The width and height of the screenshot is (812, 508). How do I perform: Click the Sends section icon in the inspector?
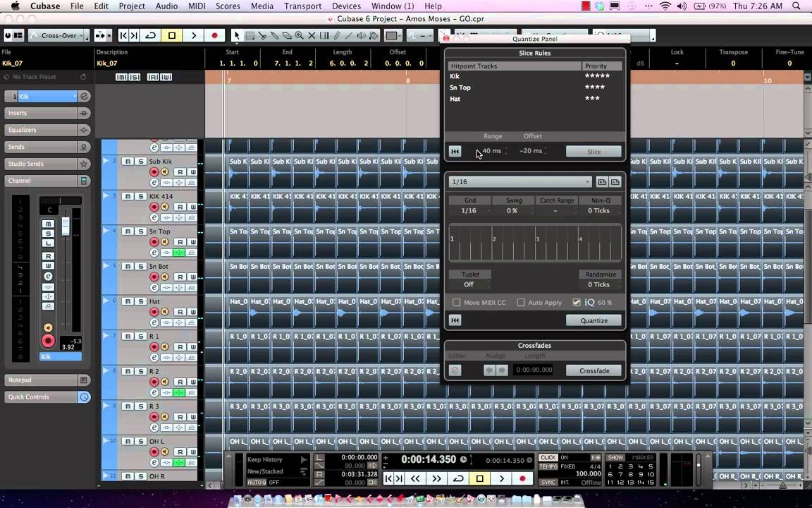pyautogui.click(x=83, y=147)
